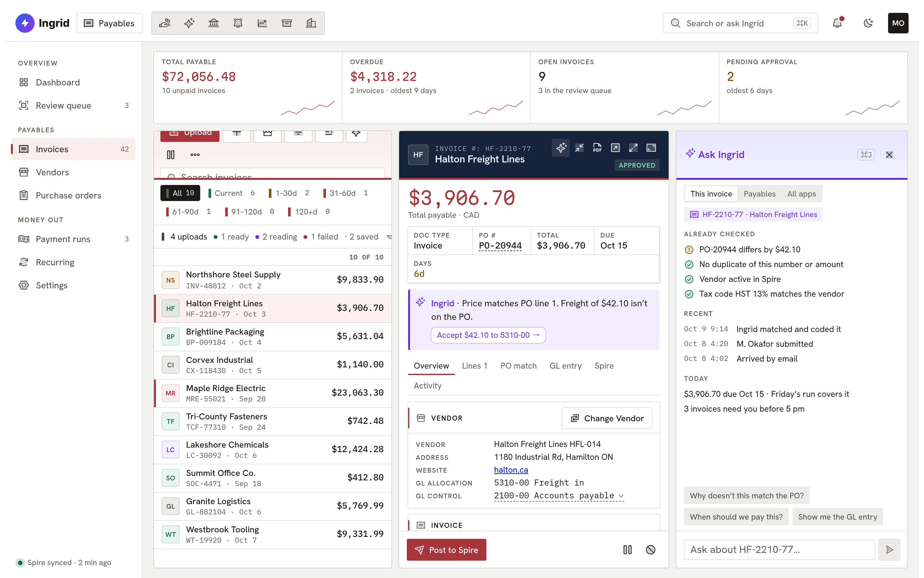The image size is (924, 578).
Task: Select the All 10 aging filter
Action: pyautogui.click(x=180, y=193)
